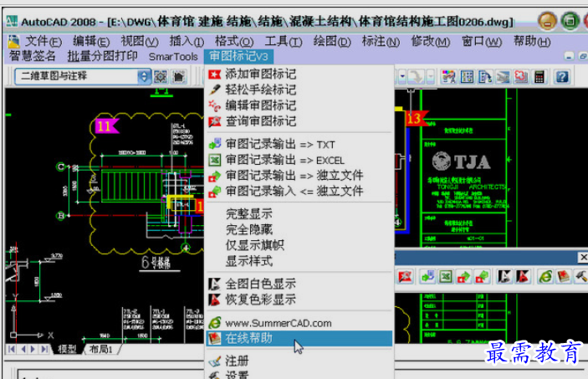Click the magenta flag marker 11
This screenshot has height=379, width=588.
pyautogui.click(x=105, y=126)
